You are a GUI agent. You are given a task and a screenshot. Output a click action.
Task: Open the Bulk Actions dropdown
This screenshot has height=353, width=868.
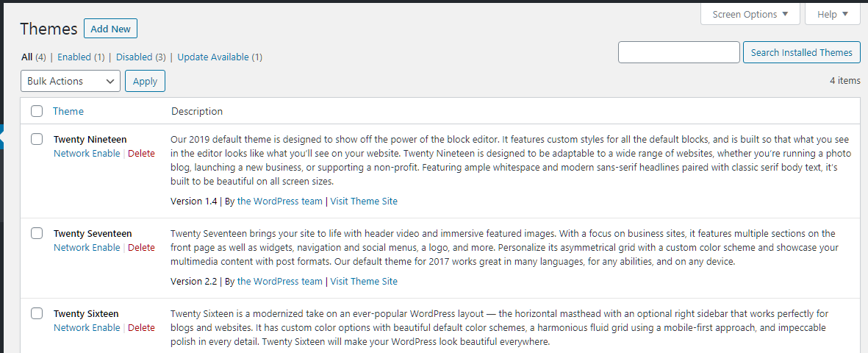(x=71, y=81)
